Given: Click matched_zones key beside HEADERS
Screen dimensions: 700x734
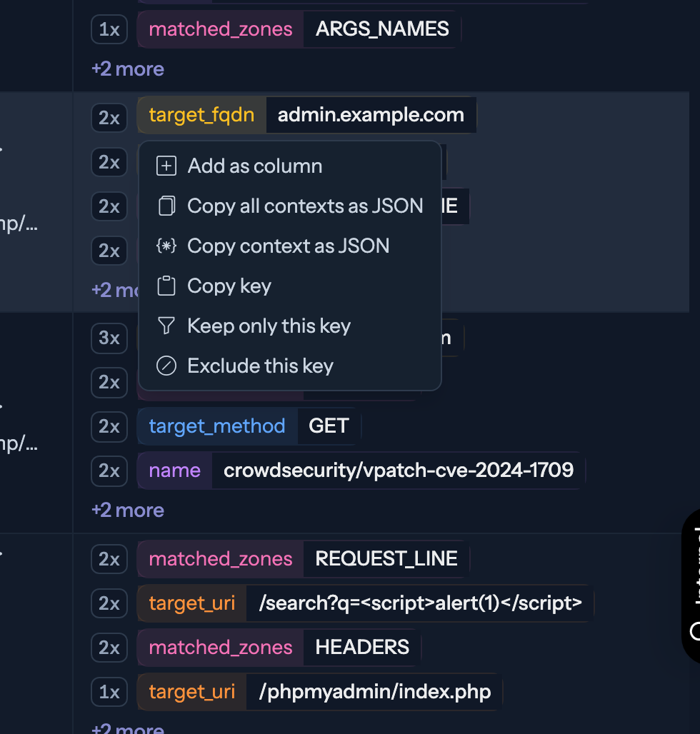Looking at the screenshot, I should coord(221,648).
